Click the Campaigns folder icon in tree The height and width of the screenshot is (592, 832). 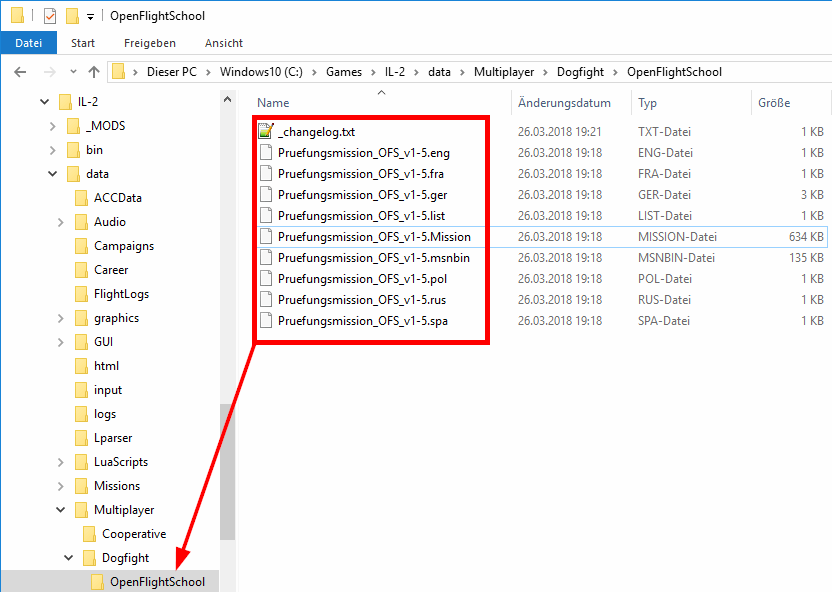point(81,246)
